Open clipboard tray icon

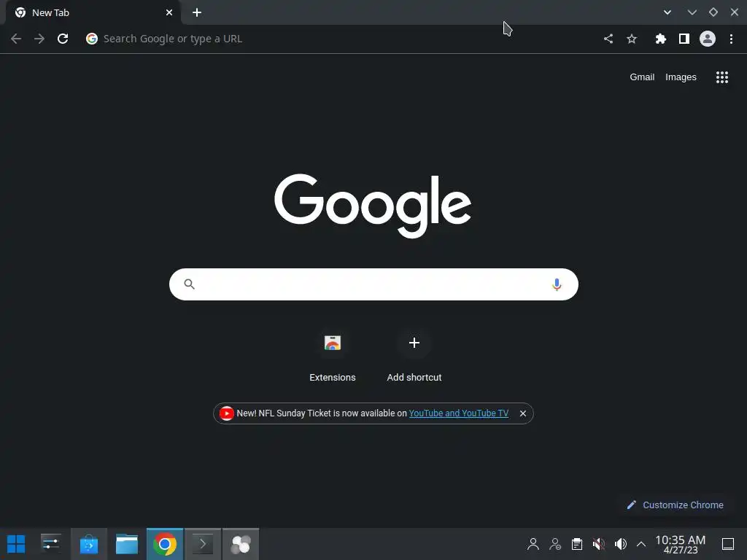click(x=576, y=544)
